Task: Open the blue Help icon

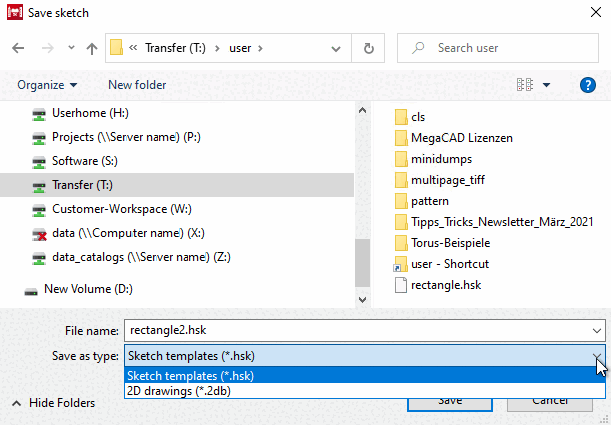Action: 588,85
